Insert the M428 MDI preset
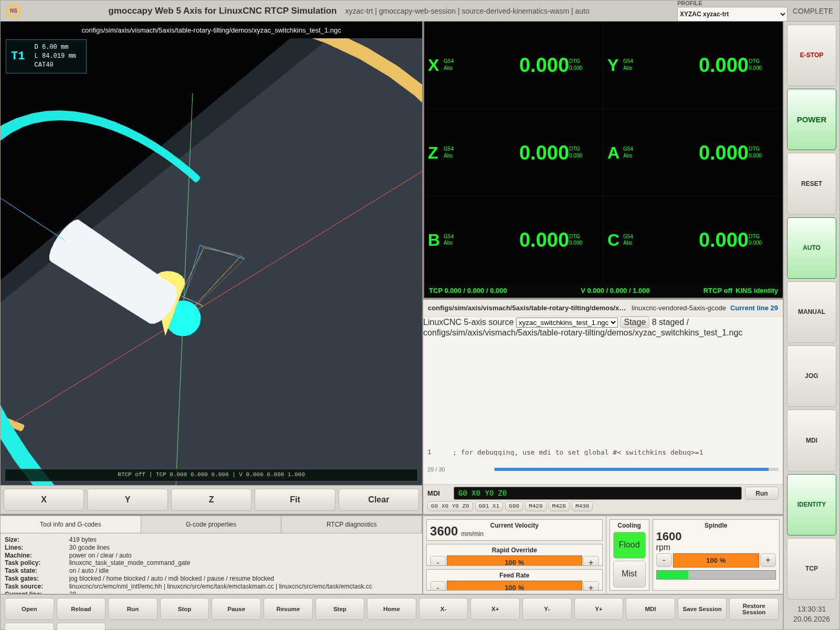The image size is (840, 630). pos(559,506)
